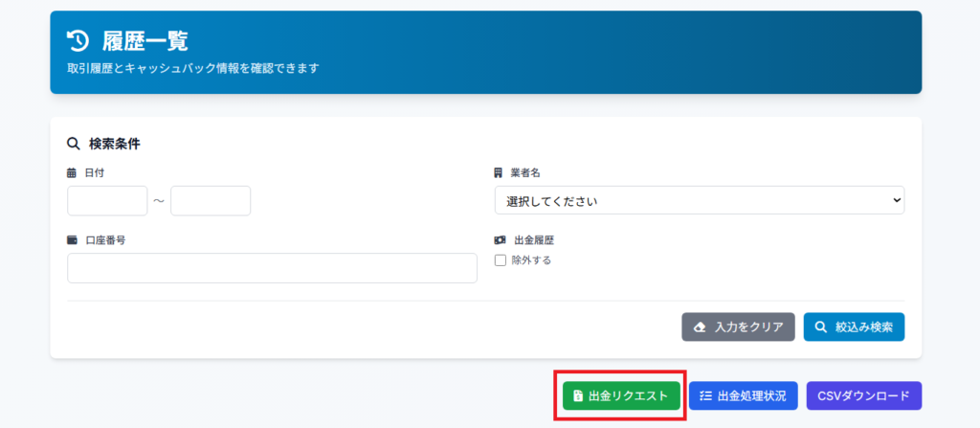Click the 除外する label text
Viewport: 980px width, 428px height.
pyautogui.click(x=531, y=261)
